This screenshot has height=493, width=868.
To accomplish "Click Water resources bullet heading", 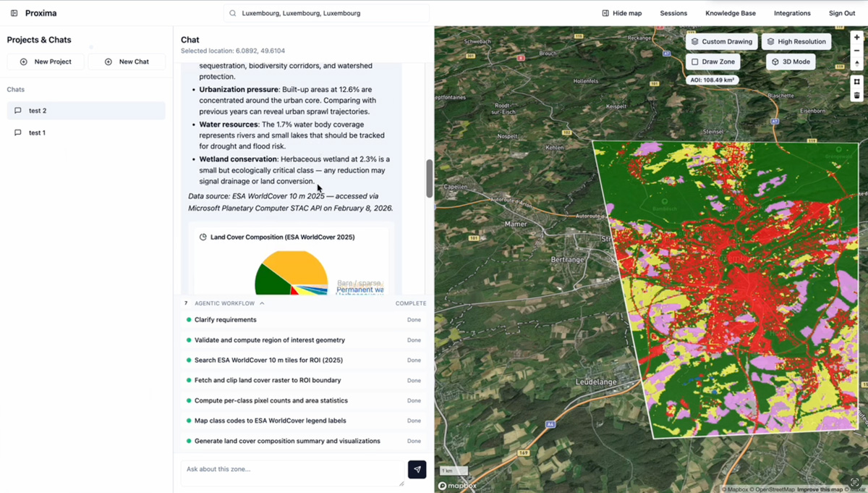I will 229,125.
